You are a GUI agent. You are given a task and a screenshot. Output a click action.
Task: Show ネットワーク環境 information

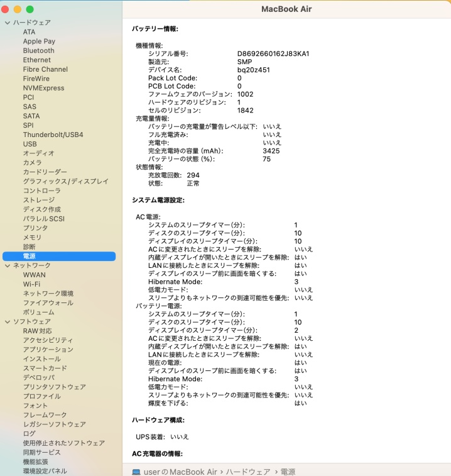(x=48, y=294)
